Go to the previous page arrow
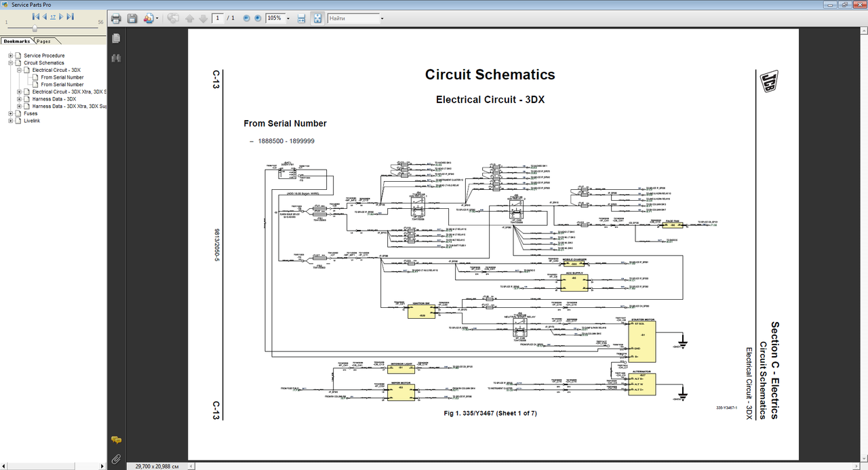This screenshot has height=470, width=868. (x=44, y=16)
